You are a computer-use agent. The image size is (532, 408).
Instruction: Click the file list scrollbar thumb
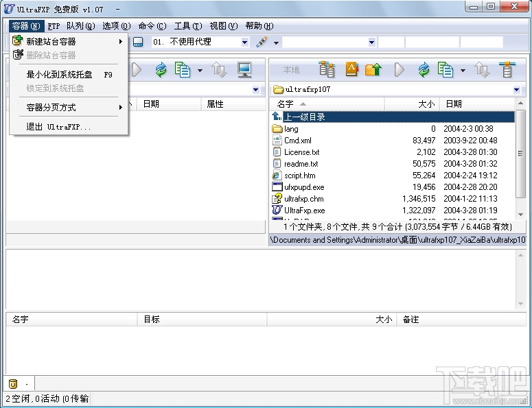click(x=520, y=153)
